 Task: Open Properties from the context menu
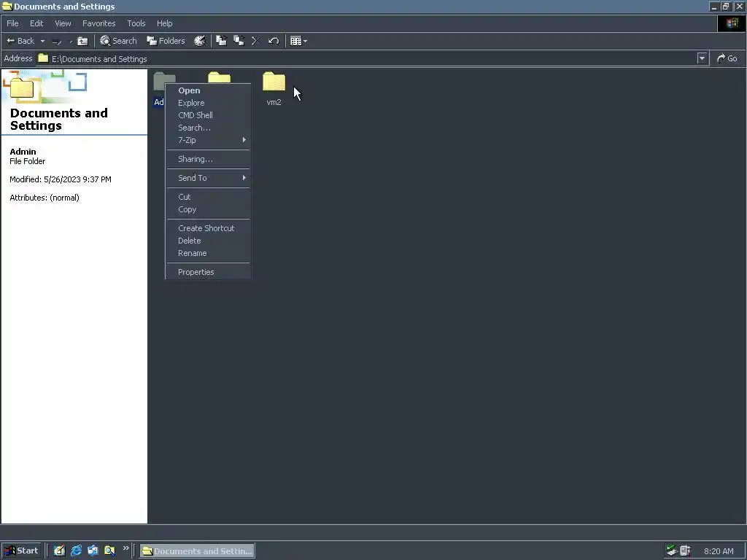coord(208,272)
